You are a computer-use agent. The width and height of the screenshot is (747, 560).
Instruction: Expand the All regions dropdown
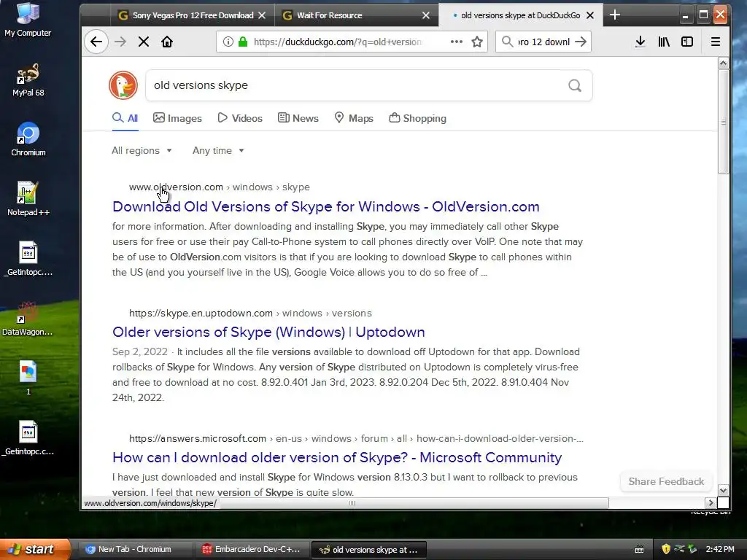142,150
